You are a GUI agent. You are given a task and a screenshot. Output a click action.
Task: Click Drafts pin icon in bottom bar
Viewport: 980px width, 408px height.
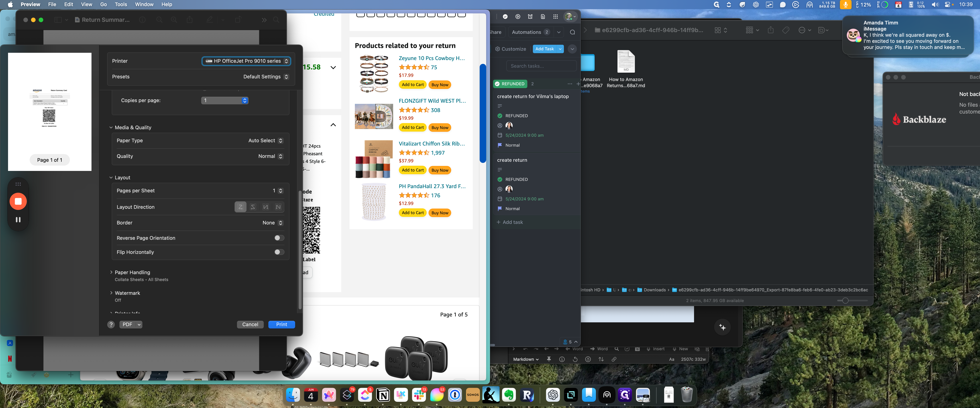(549, 359)
